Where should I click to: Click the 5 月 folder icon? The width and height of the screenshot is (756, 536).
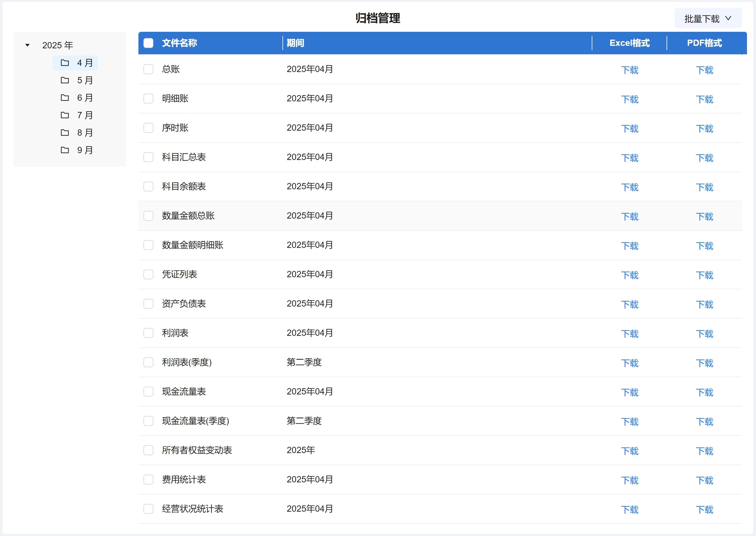pos(65,80)
